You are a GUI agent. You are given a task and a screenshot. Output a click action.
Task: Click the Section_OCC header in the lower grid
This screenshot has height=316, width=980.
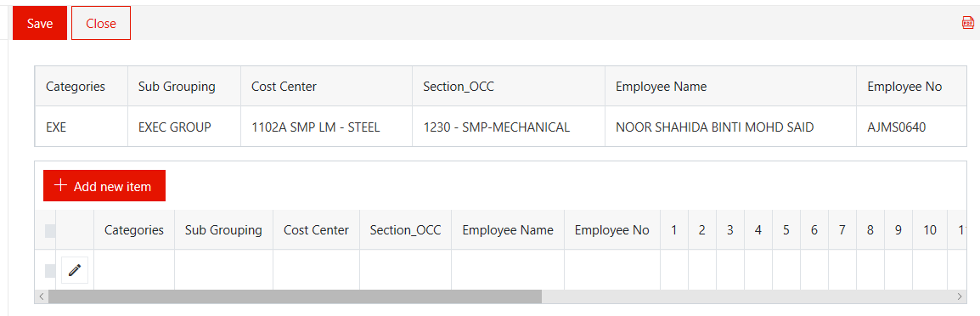[406, 229]
